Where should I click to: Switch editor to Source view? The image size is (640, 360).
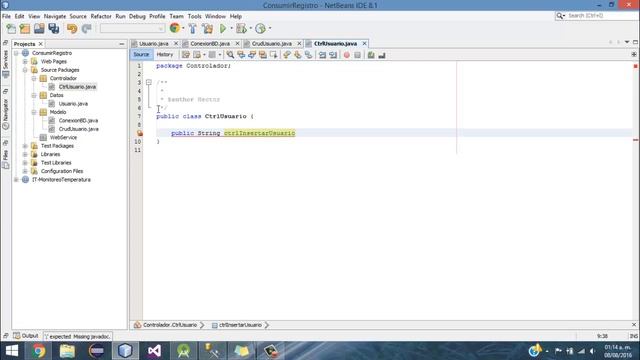click(x=141, y=54)
